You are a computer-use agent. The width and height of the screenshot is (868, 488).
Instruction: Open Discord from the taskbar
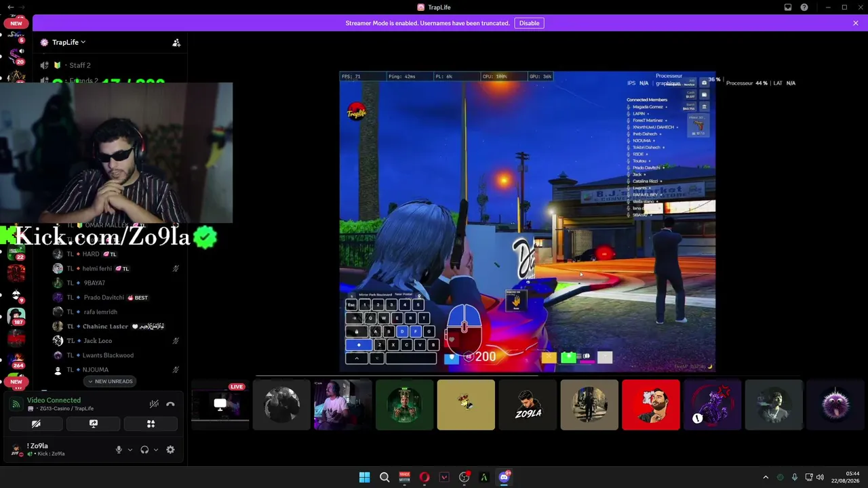[x=504, y=477]
